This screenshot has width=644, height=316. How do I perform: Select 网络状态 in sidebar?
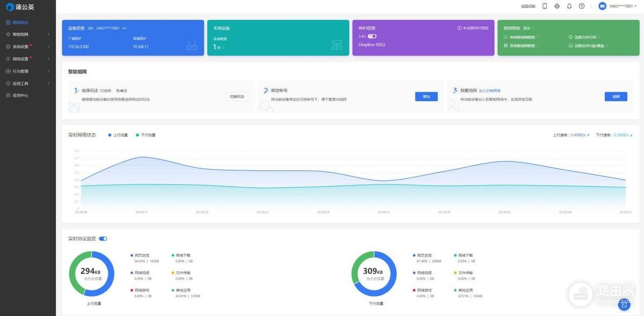point(20,23)
